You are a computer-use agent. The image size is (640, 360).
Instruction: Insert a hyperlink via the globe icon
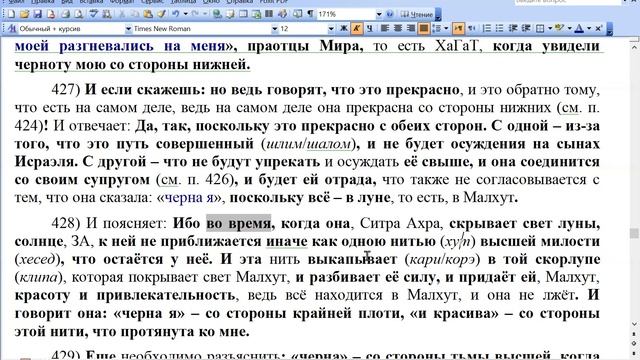217,14
